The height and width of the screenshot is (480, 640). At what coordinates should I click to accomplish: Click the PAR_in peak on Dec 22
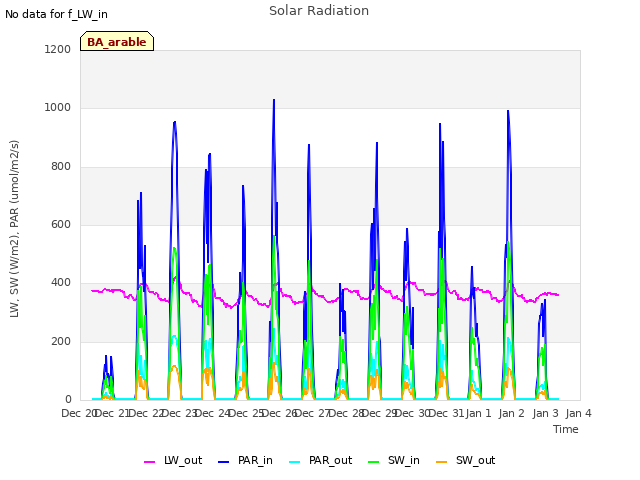coord(175,122)
